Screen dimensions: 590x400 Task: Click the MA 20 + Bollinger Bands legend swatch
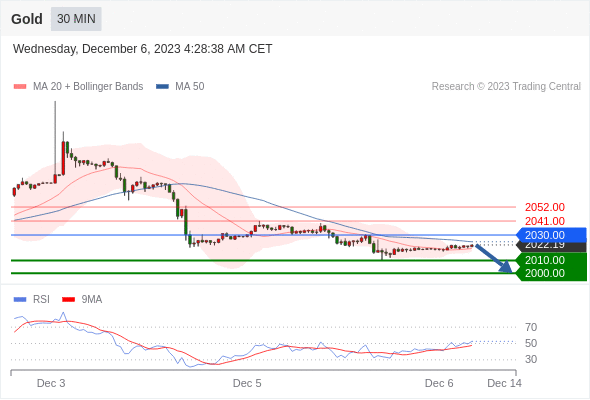click(x=20, y=87)
